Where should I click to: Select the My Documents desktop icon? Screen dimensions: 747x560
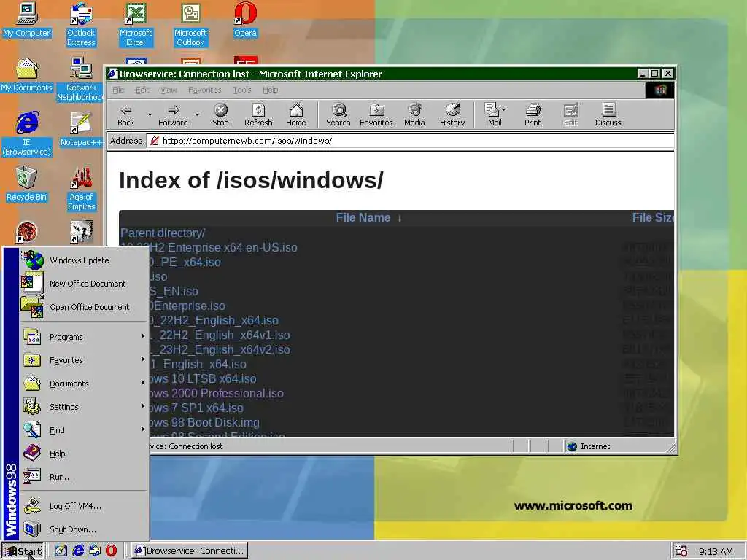click(27, 75)
